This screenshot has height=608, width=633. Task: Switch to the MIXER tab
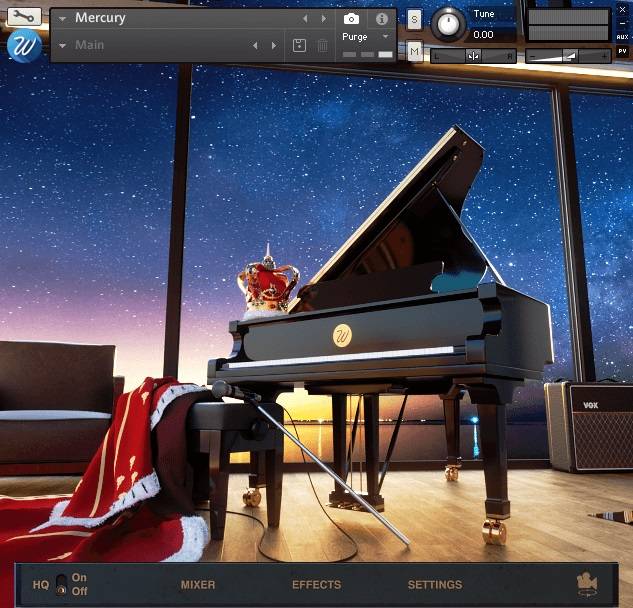click(x=198, y=585)
